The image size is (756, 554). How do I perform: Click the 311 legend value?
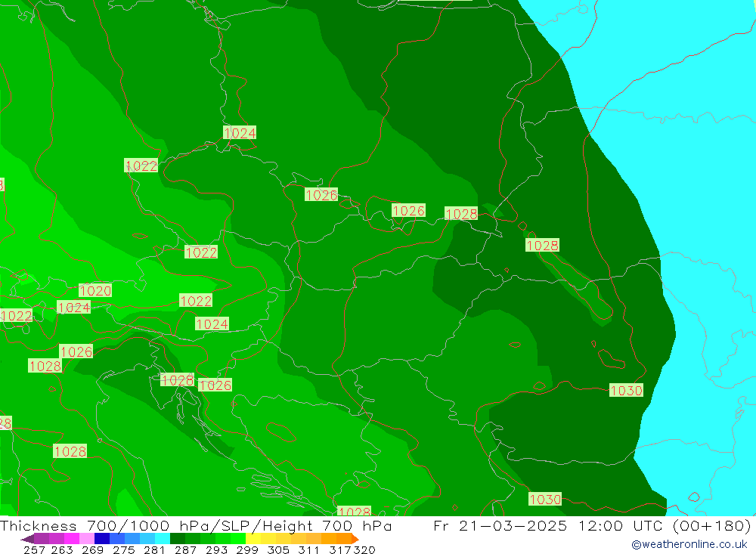[308, 549]
